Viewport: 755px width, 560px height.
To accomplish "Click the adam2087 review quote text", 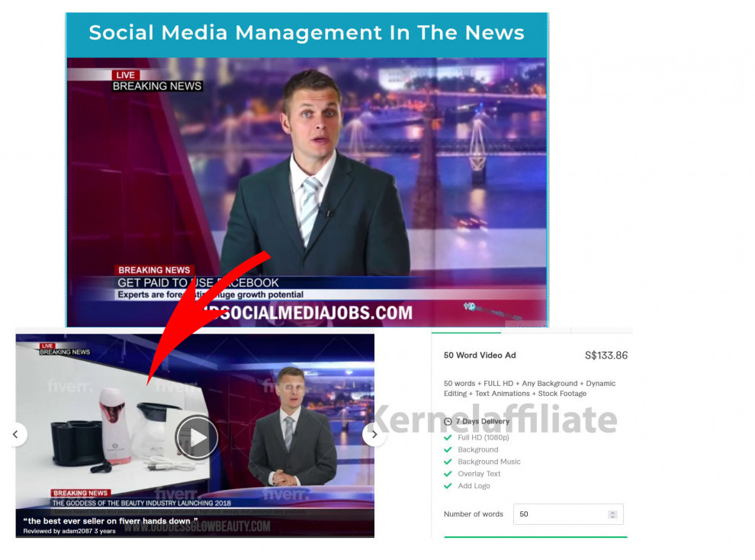I will 111,521.
